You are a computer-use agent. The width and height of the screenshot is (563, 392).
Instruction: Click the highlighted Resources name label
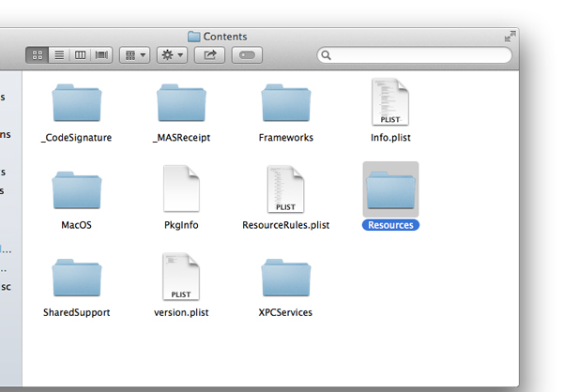(390, 225)
